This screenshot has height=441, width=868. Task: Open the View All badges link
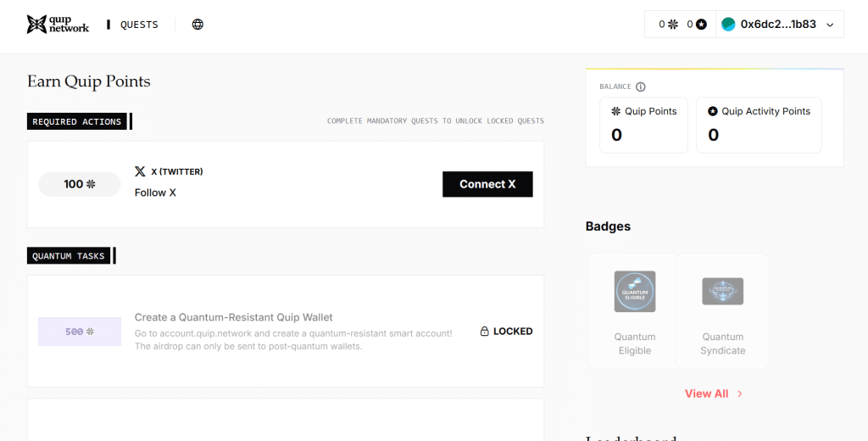(706, 394)
